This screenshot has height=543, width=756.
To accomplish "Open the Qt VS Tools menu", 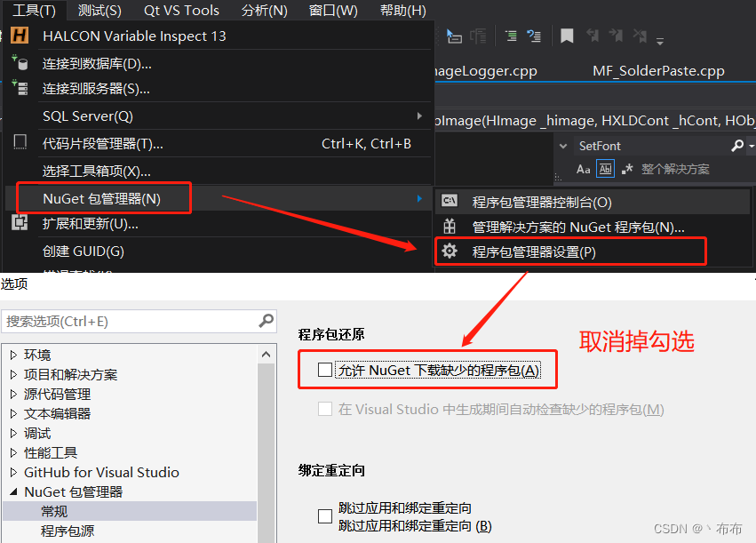I will [x=181, y=10].
